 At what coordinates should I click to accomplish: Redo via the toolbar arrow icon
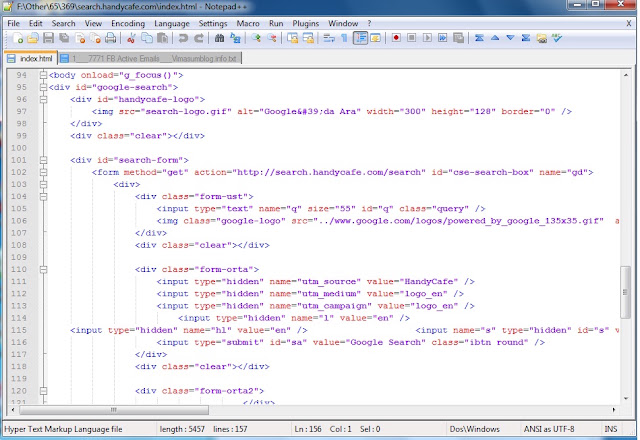coord(198,38)
